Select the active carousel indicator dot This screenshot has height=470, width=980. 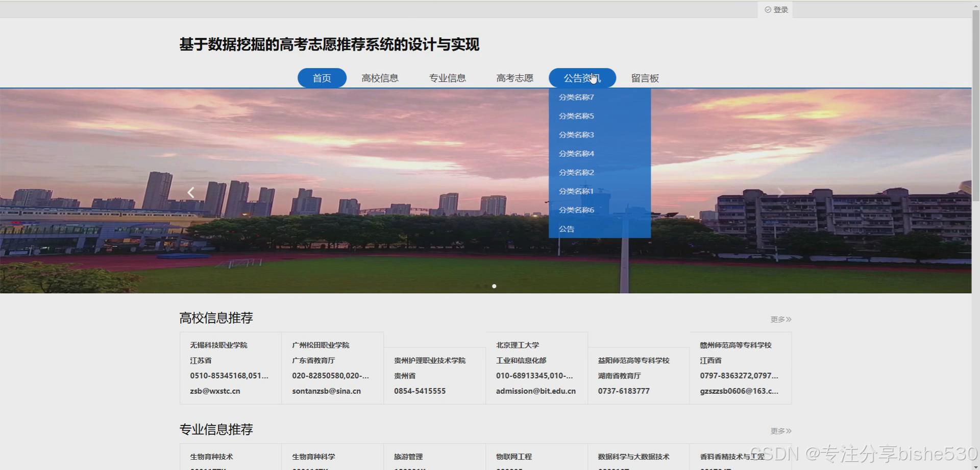click(x=494, y=286)
